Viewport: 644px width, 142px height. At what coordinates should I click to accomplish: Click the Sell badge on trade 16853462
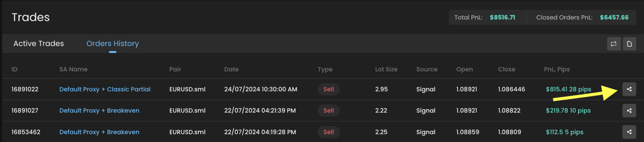(x=328, y=132)
